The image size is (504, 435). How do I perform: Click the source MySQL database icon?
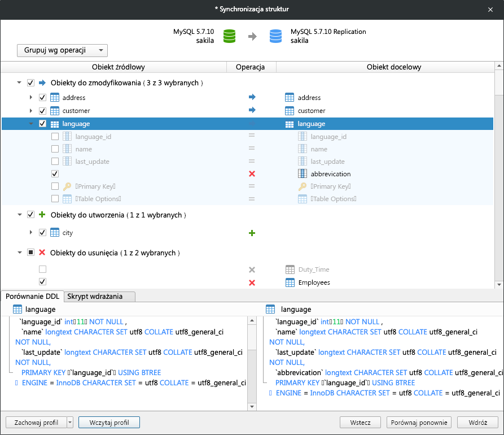tap(229, 36)
